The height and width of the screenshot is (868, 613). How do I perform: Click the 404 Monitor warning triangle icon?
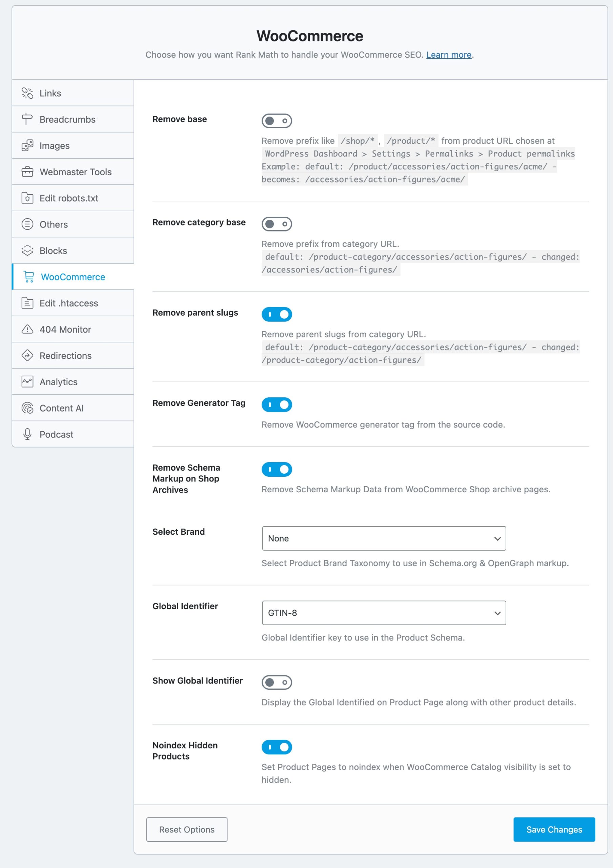27,329
